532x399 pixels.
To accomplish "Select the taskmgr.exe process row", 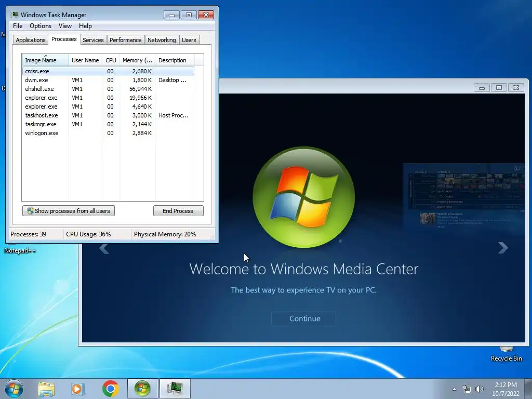I will coord(108,124).
